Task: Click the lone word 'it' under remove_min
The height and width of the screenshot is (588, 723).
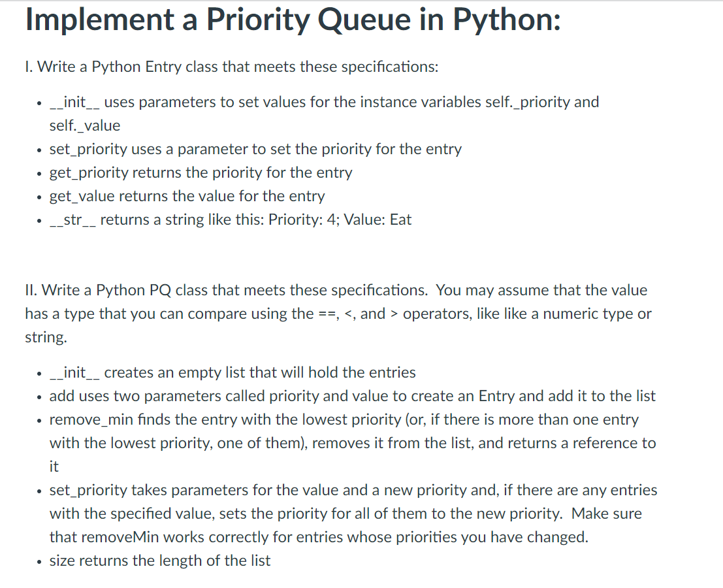Action: 54,466
